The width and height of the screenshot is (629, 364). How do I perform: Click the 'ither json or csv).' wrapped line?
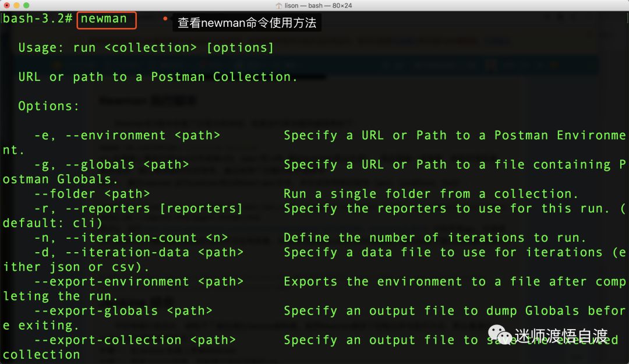pyautogui.click(x=76, y=267)
